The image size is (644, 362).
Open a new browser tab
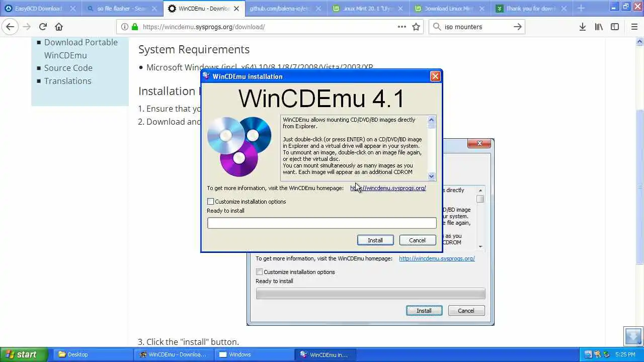[x=581, y=8]
